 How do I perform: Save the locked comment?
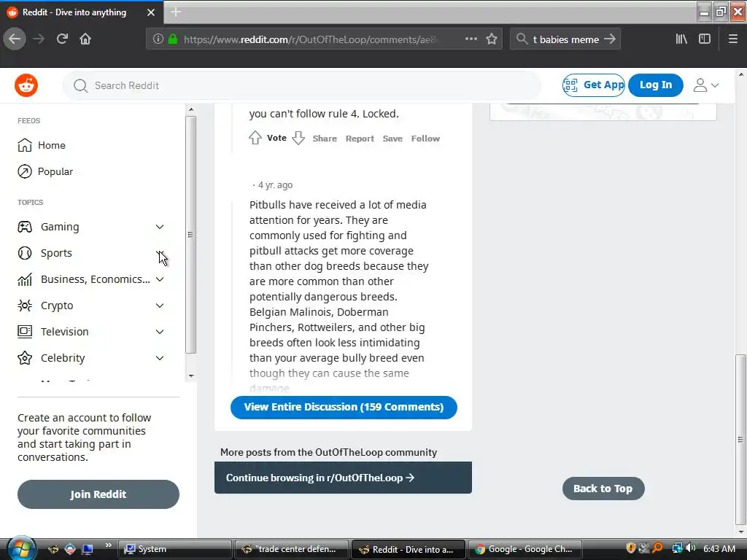[392, 139]
